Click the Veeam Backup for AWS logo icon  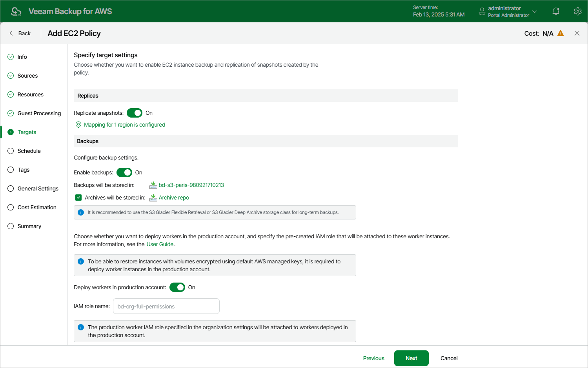tap(16, 11)
